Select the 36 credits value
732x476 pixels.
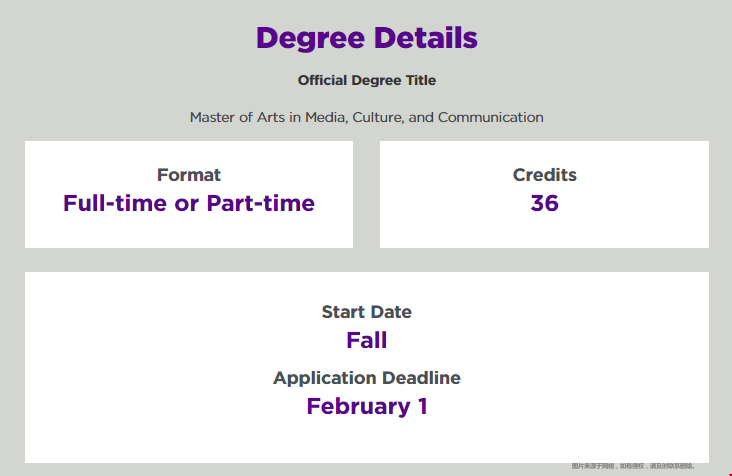tap(544, 203)
